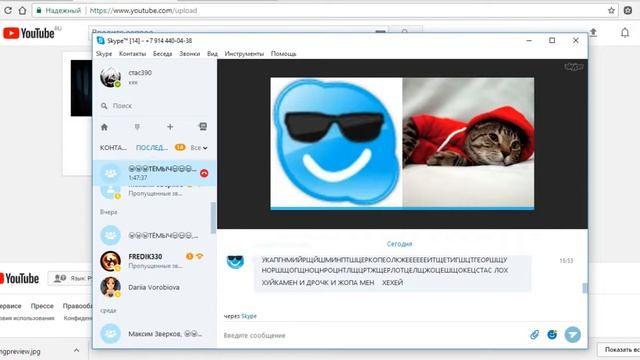Click the browser extension icon right of star
Screen dimensions: 640x360
pos(628,11)
